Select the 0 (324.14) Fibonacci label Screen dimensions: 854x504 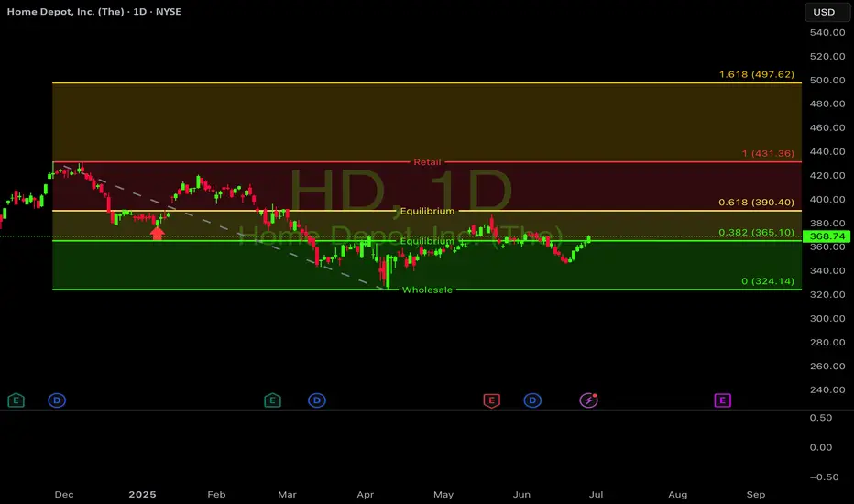767,281
